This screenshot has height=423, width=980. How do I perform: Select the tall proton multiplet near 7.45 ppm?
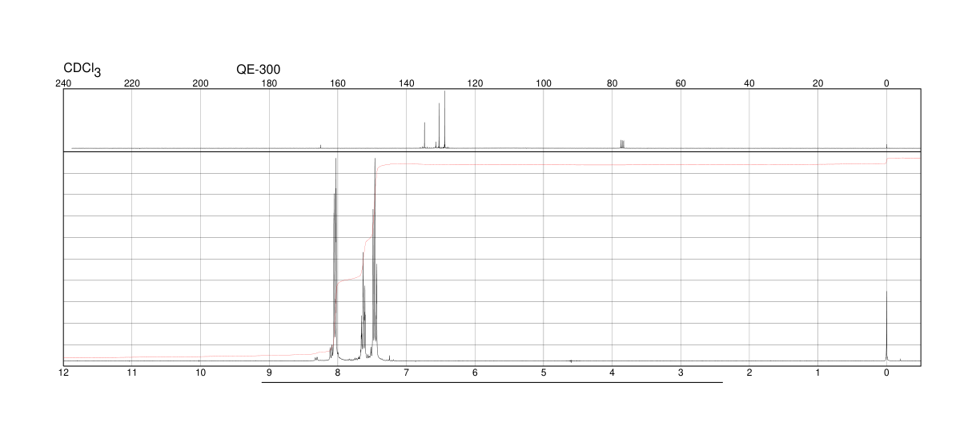click(x=375, y=259)
